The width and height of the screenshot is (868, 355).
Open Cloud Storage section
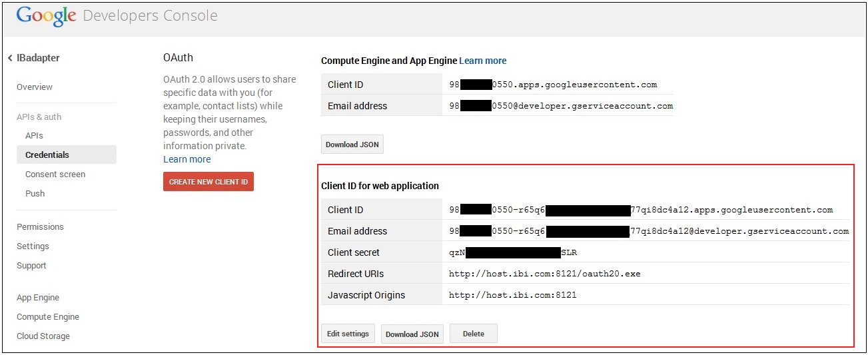[x=43, y=336]
